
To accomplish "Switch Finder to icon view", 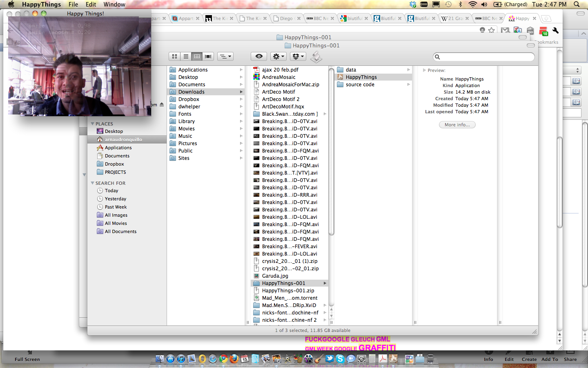I will (175, 56).
